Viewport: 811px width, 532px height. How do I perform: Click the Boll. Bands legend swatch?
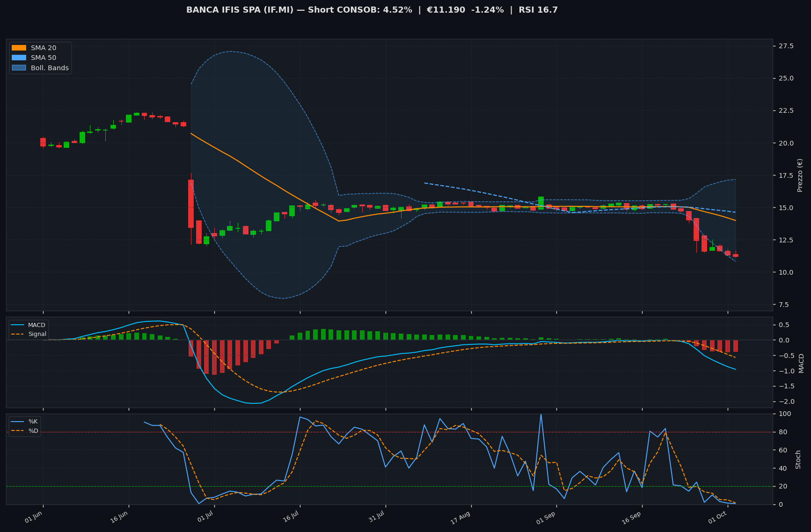pos(19,68)
